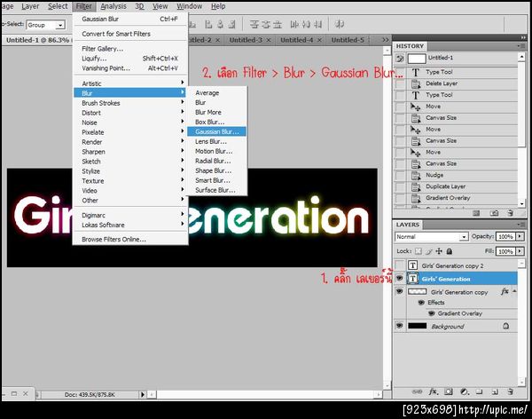This screenshot has width=532, height=419.
Task: Click Align left edges icon in options bar
Action: pos(208,24)
